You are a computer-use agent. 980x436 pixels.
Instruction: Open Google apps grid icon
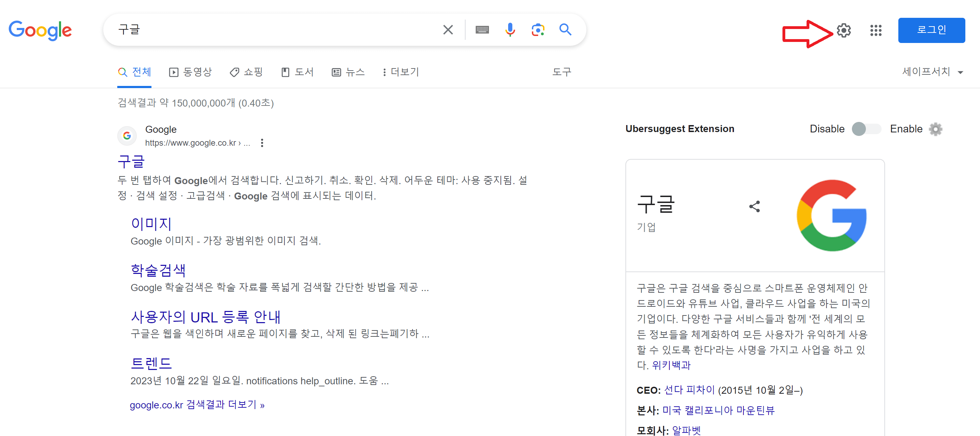875,31
